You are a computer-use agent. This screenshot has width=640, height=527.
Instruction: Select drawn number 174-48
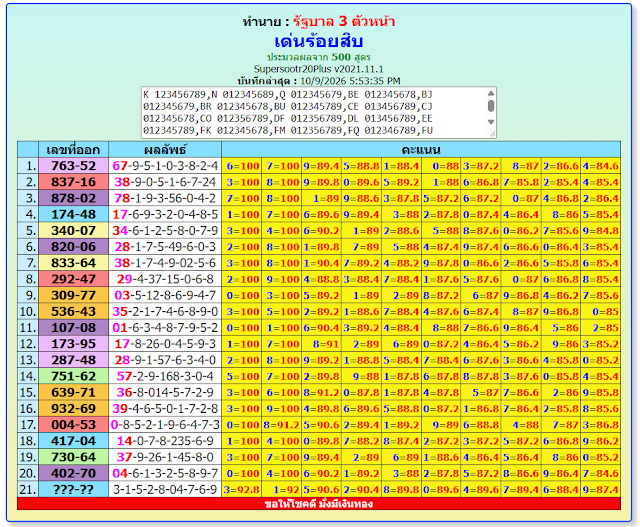(73, 214)
